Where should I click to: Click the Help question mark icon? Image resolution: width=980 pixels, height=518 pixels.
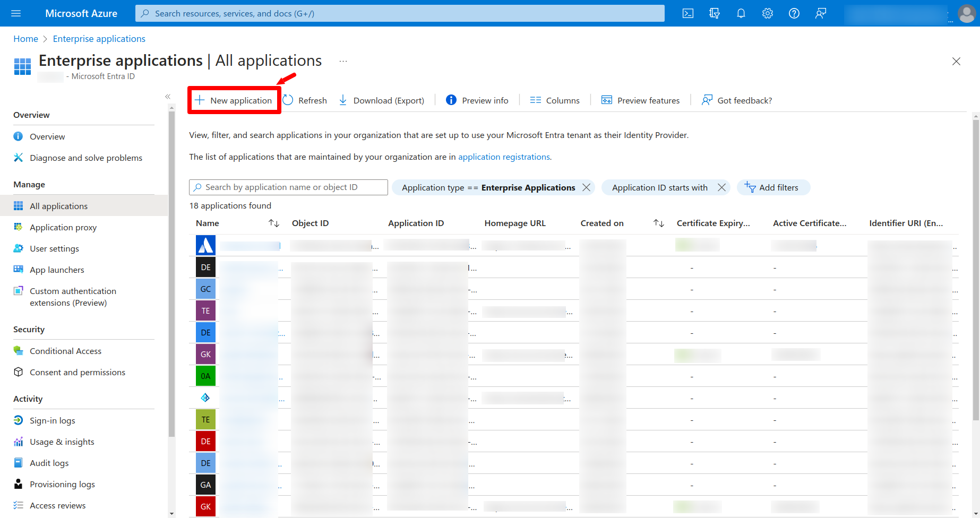[x=794, y=13]
